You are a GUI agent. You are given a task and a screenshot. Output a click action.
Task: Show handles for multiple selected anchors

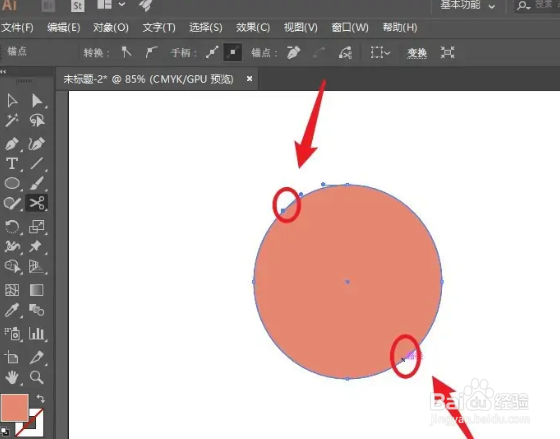pos(212,53)
